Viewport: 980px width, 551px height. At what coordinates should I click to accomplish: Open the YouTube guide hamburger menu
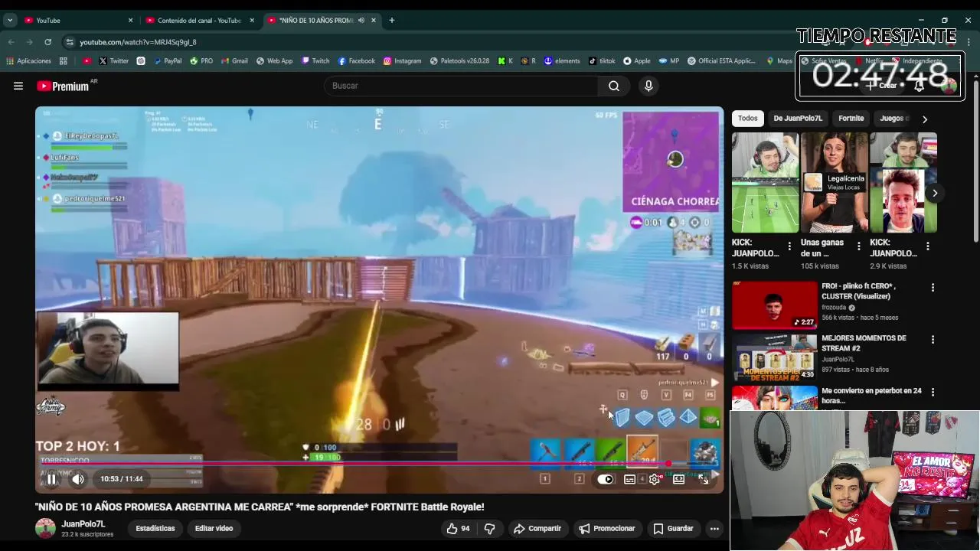pyautogui.click(x=18, y=86)
